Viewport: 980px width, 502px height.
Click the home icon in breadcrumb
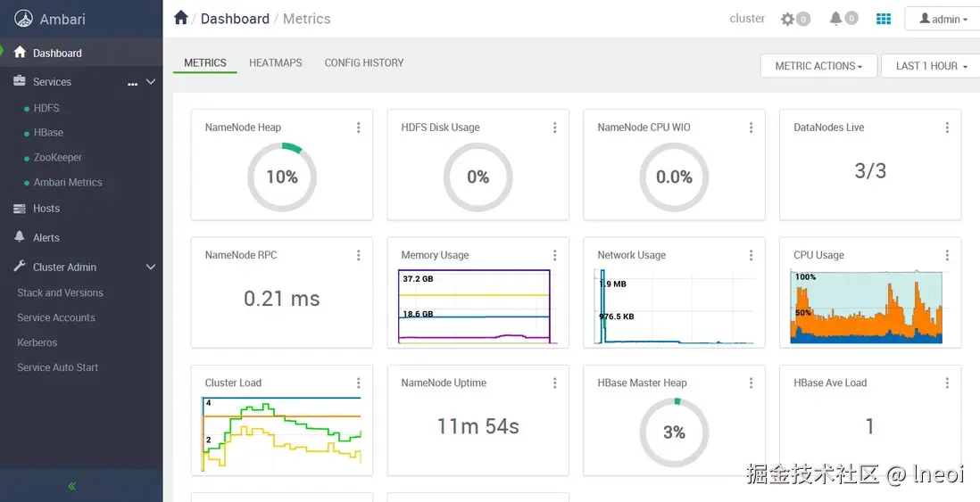pyautogui.click(x=181, y=18)
